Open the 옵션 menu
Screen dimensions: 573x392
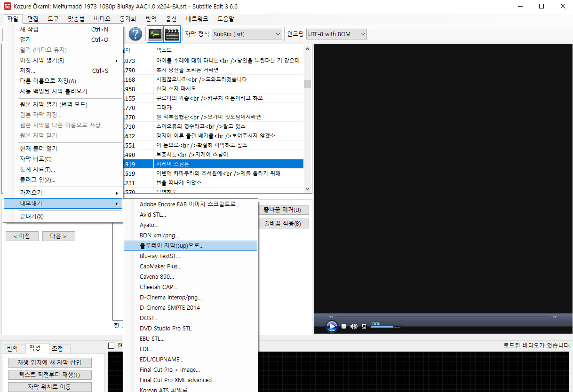point(171,19)
